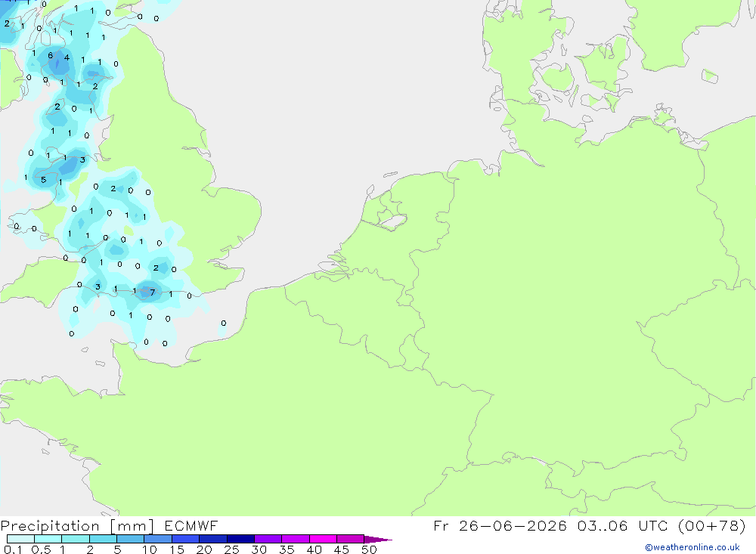Screen dimensions: 756x554
Task: Click the 15–20 mm blue legend swatch
Action: (x=186, y=539)
